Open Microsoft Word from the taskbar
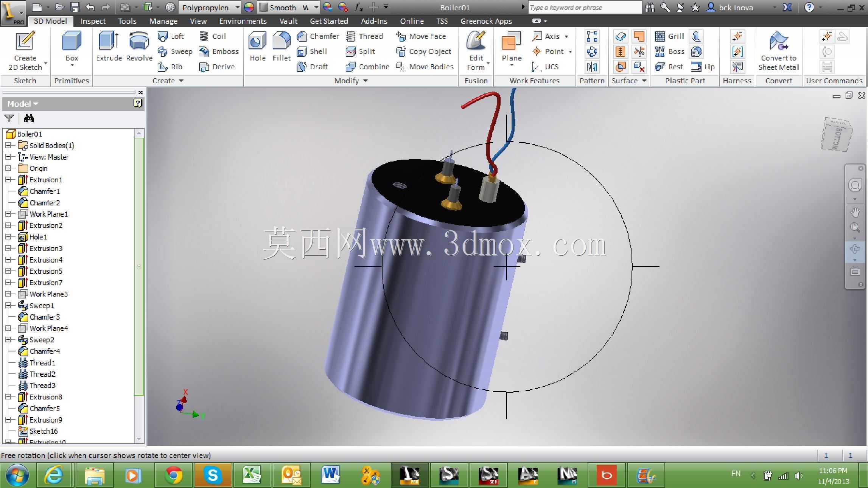This screenshot has height=488, width=868. point(330,475)
